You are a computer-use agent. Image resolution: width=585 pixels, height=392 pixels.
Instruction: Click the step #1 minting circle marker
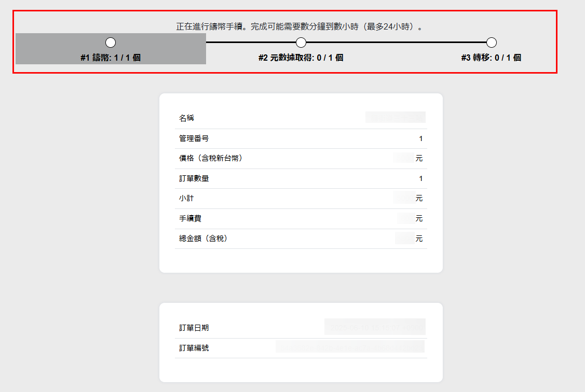click(111, 43)
